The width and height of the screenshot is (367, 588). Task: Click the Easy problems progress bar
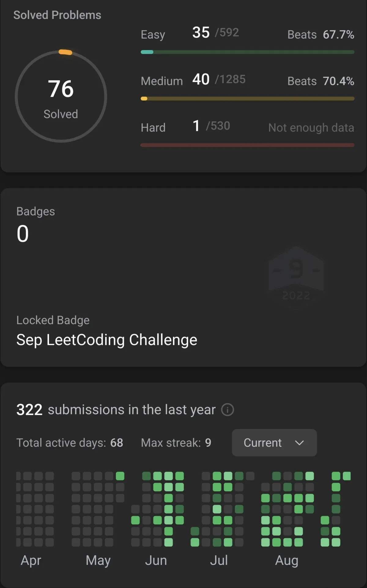pyautogui.click(x=247, y=52)
